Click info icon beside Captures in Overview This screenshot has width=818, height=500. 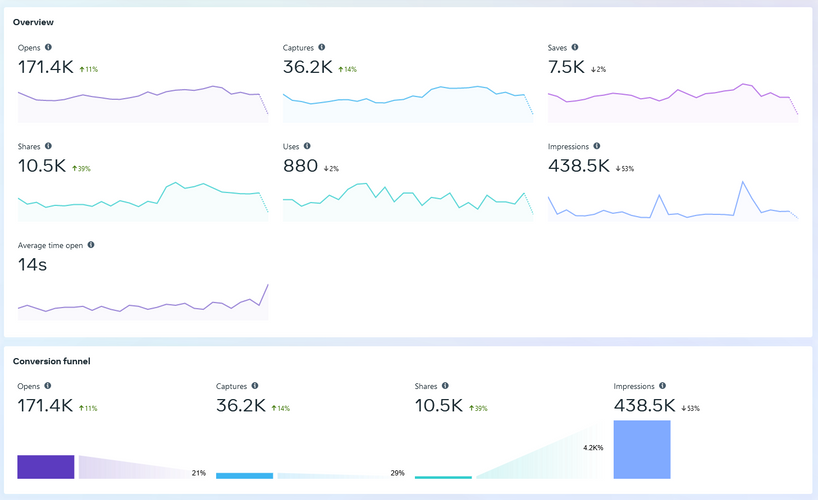click(321, 47)
